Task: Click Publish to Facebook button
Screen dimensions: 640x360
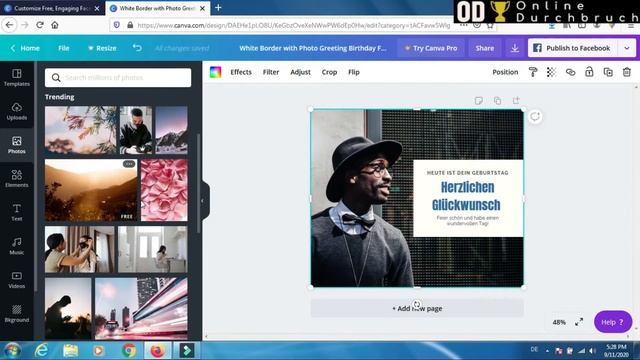Action: pyautogui.click(x=573, y=48)
